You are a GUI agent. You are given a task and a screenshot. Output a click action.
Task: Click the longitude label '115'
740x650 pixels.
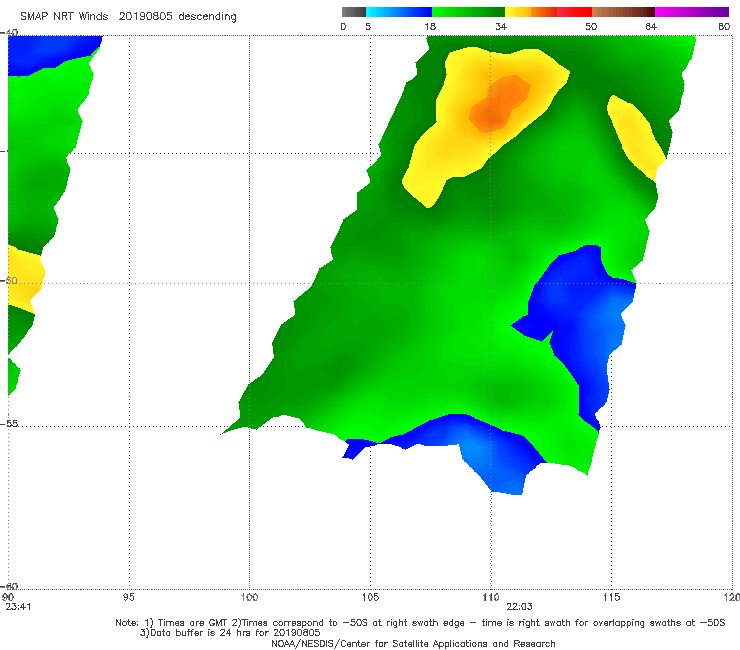point(612,597)
